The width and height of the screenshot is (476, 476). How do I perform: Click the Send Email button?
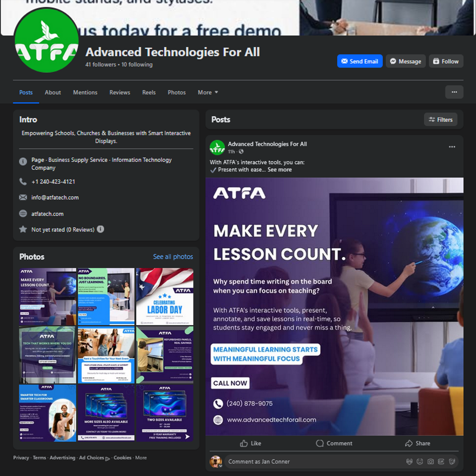coord(360,61)
